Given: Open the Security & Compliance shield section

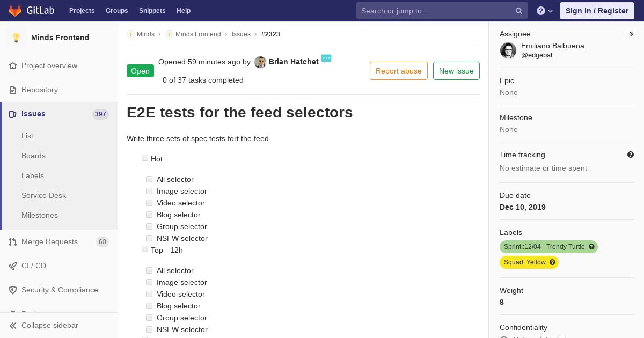Looking at the screenshot, I should pyautogui.click(x=59, y=290).
